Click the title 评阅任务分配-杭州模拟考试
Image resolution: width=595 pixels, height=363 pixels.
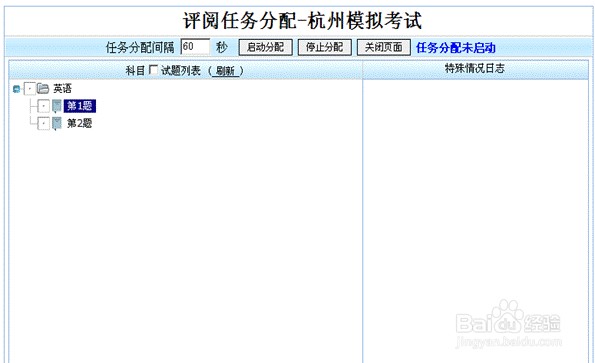[x=302, y=20]
